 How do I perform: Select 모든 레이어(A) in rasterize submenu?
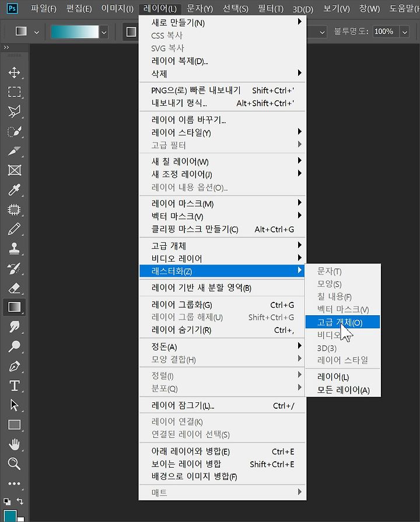[x=342, y=390]
